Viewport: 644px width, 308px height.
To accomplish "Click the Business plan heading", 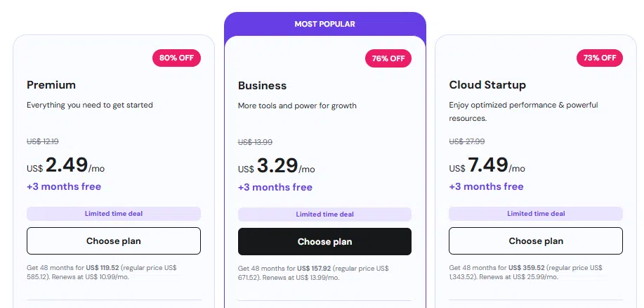I will 262,86.
